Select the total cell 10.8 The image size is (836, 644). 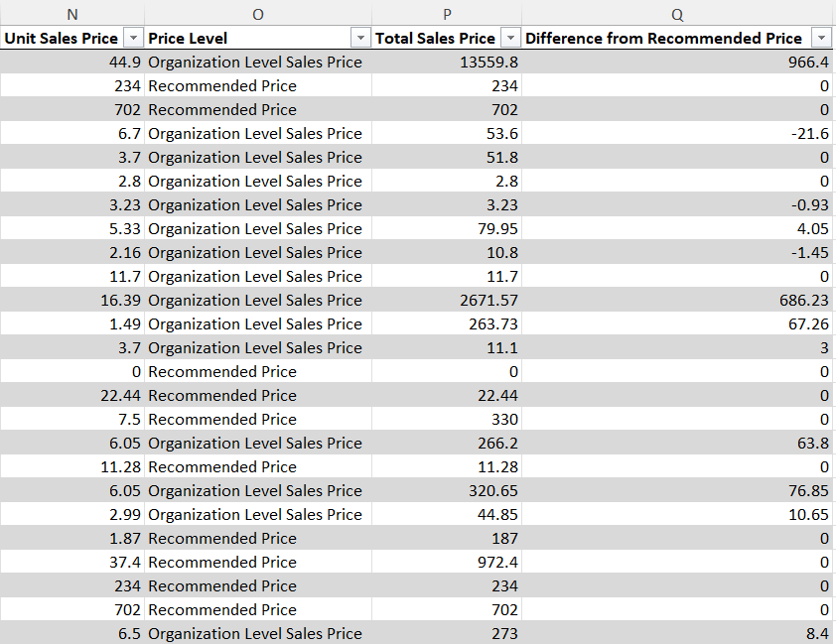447,252
